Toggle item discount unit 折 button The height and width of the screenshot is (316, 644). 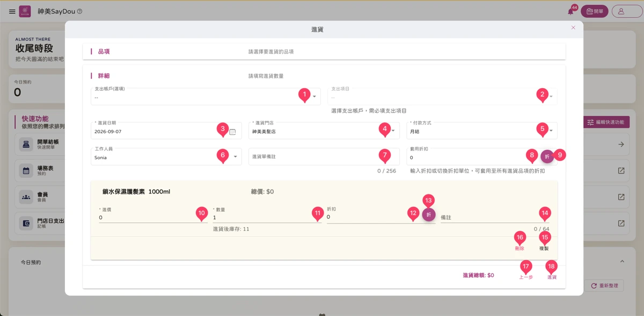pos(428,215)
